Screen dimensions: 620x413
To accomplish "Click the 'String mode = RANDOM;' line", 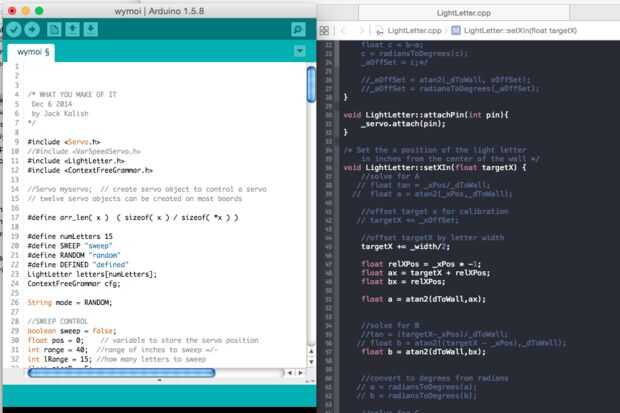I will click(70, 302).
